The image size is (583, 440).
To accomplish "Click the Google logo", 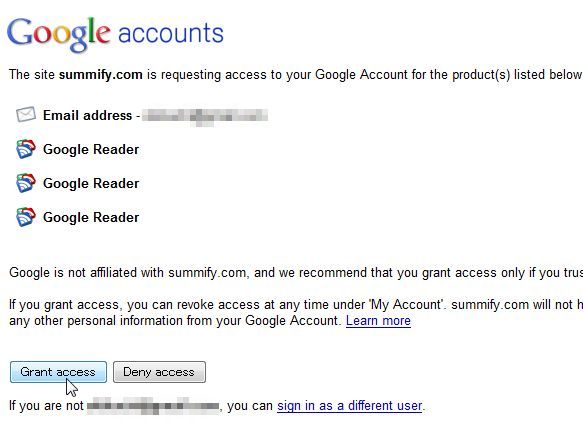I will [x=58, y=34].
